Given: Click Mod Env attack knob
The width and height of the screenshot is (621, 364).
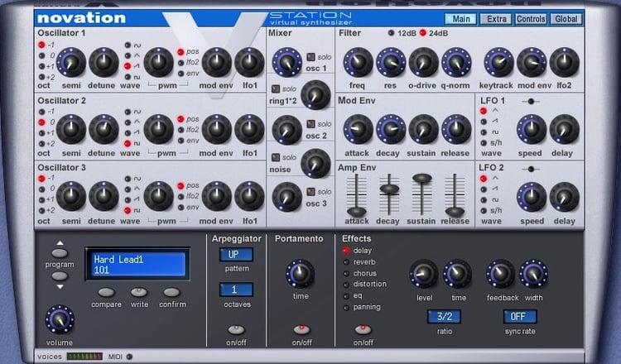Looking at the screenshot, I should click(x=358, y=129).
